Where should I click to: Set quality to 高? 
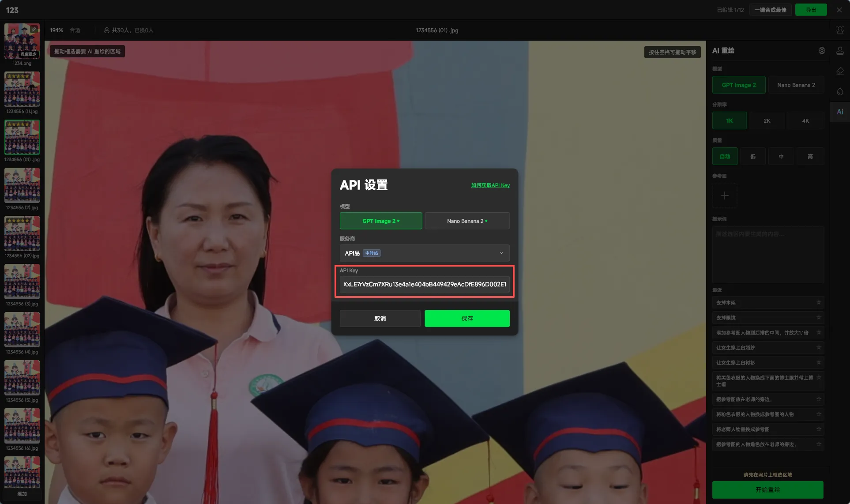tap(810, 156)
